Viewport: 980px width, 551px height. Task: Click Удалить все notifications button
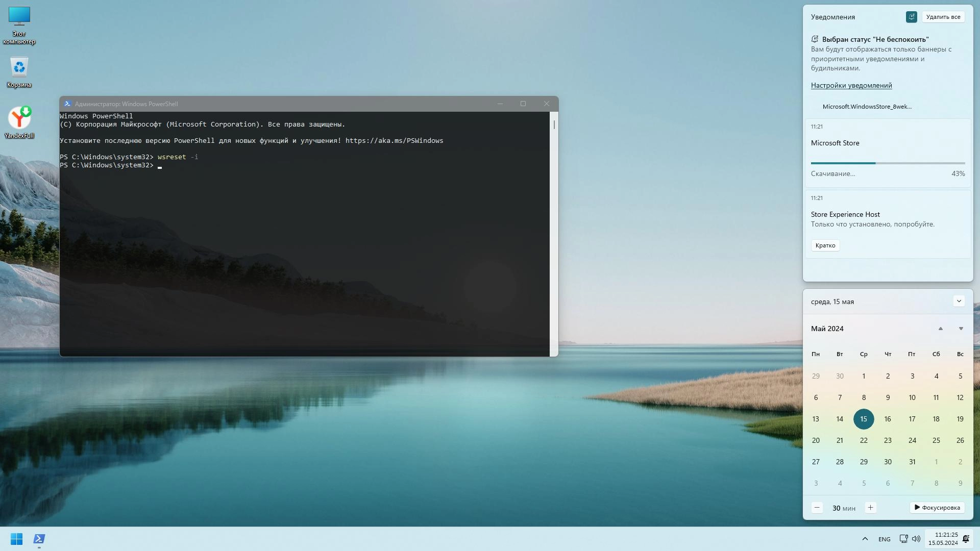[x=943, y=17]
